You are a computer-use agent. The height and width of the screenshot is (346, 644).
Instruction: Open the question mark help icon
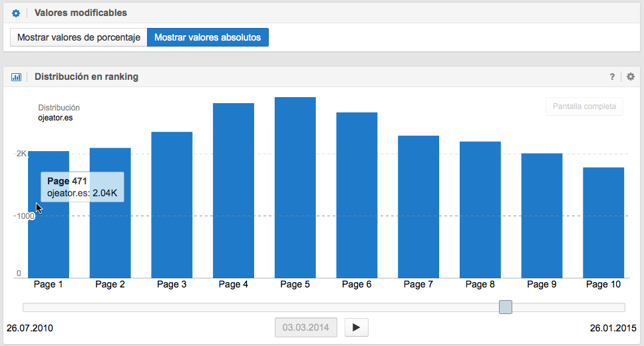[x=612, y=77]
